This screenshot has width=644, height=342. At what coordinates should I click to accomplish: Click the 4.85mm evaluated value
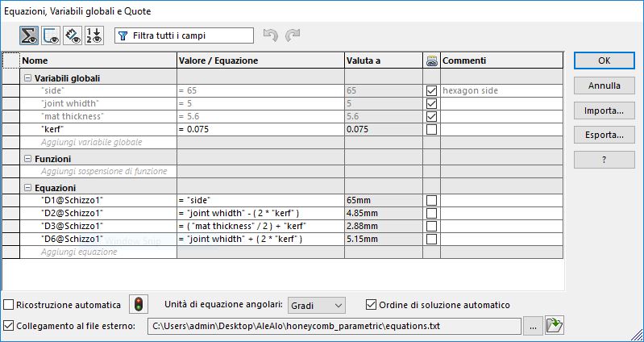pos(384,213)
